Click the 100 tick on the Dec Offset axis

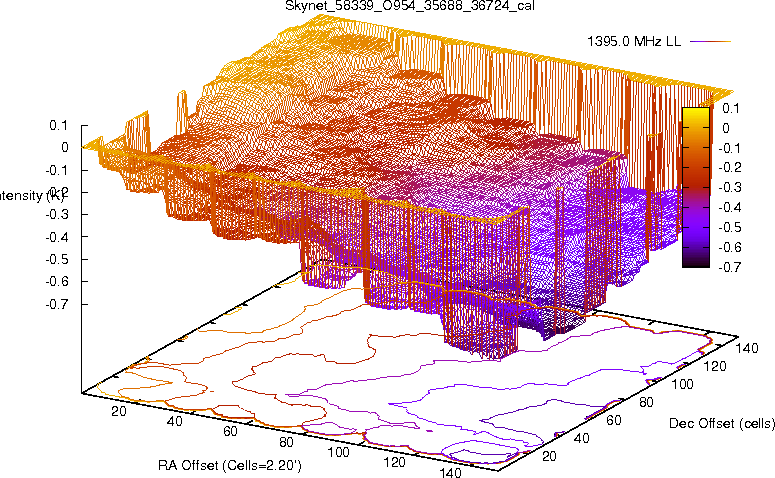pyautogui.click(x=682, y=384)
